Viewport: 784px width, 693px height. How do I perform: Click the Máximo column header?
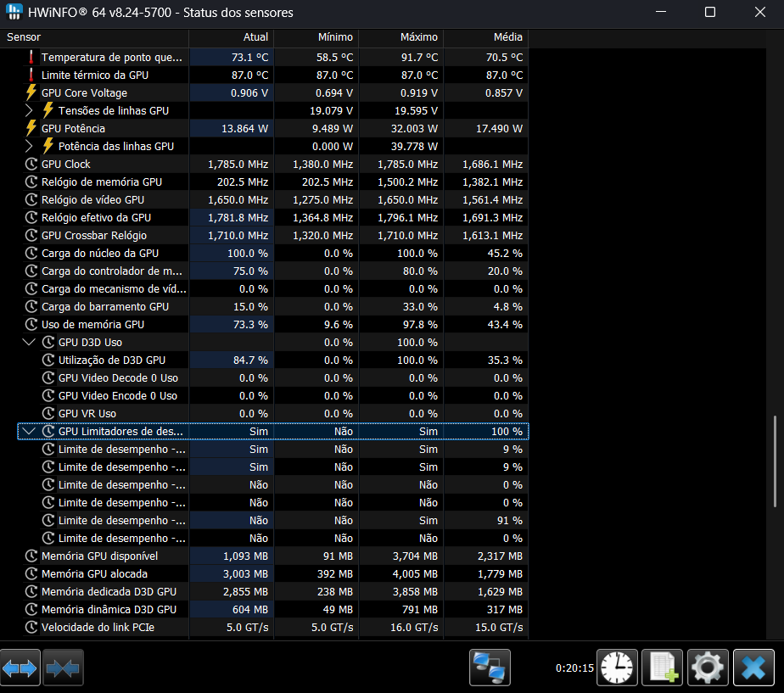coord(401,37)
